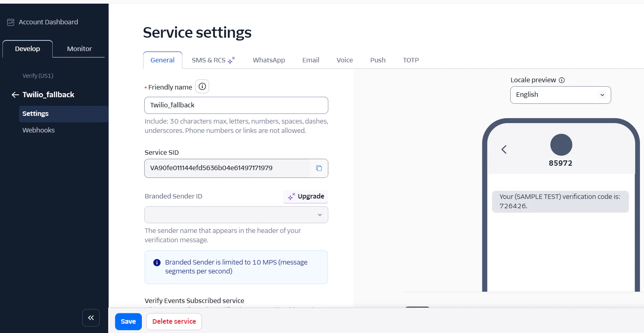Copy the Service SID value
This screenshot has width=644, height=333.
pyautogui.click(x=319, y=168)
